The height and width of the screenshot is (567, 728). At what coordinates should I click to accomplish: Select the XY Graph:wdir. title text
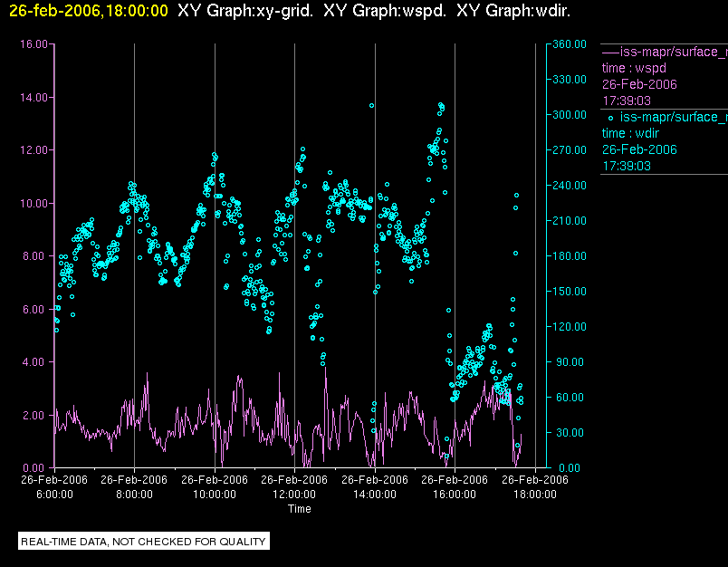click(x=513, y=11)
